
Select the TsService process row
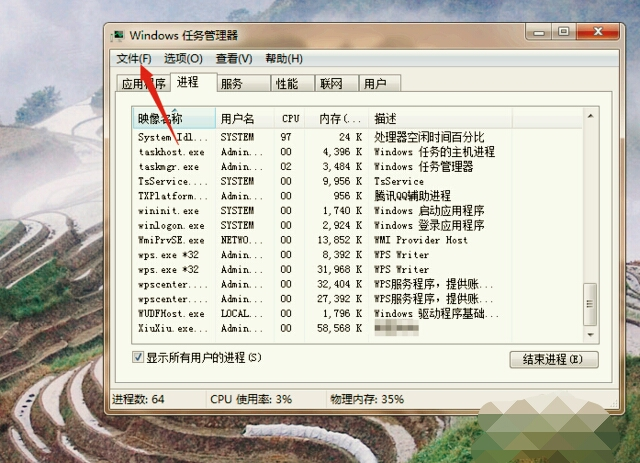coord(358,181)
